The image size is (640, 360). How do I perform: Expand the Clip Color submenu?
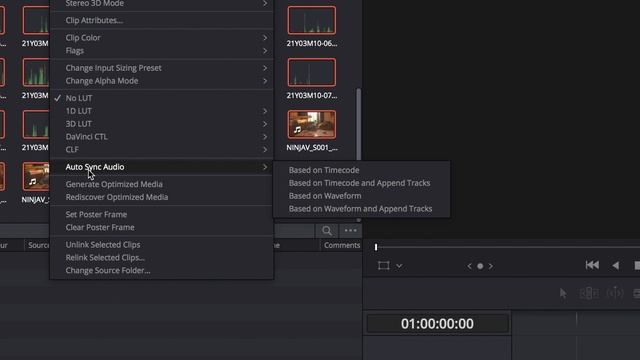162,38
